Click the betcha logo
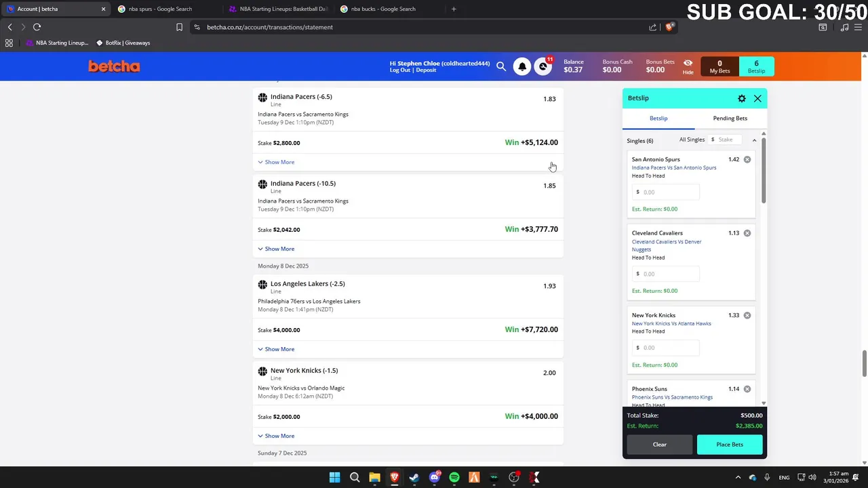The height and width of the screenshot is (488, 868). coord(114,66)
